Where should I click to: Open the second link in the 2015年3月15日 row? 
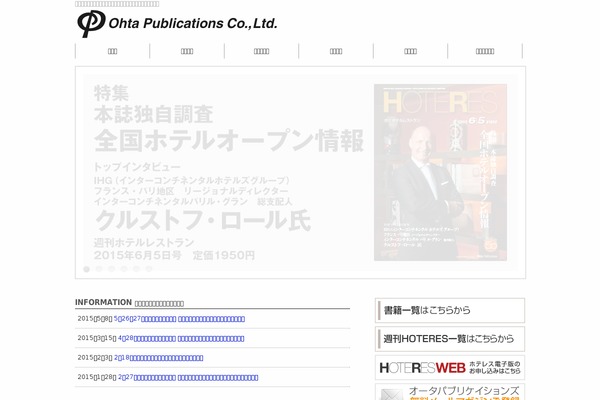click(211, 338)
